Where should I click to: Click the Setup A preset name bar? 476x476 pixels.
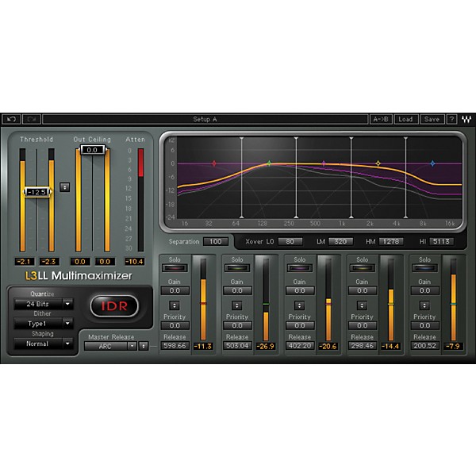click(205, 119)
